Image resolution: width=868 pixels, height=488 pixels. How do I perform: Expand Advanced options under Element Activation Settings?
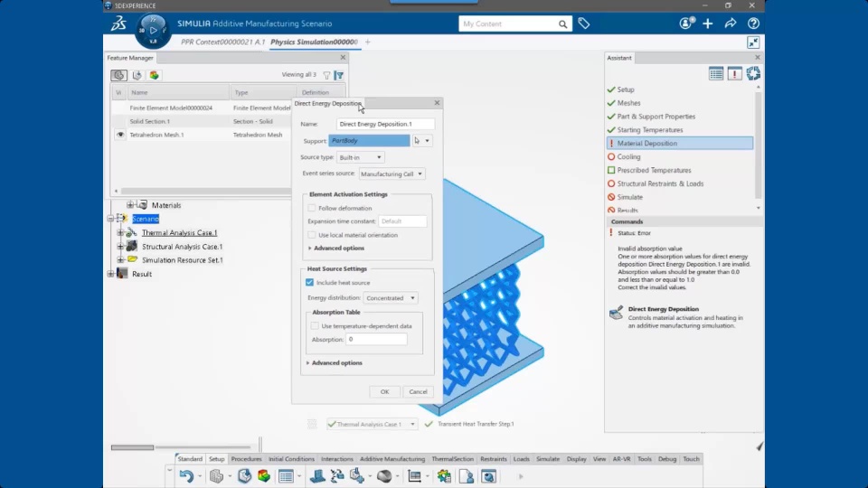click(x=336, y=248)
